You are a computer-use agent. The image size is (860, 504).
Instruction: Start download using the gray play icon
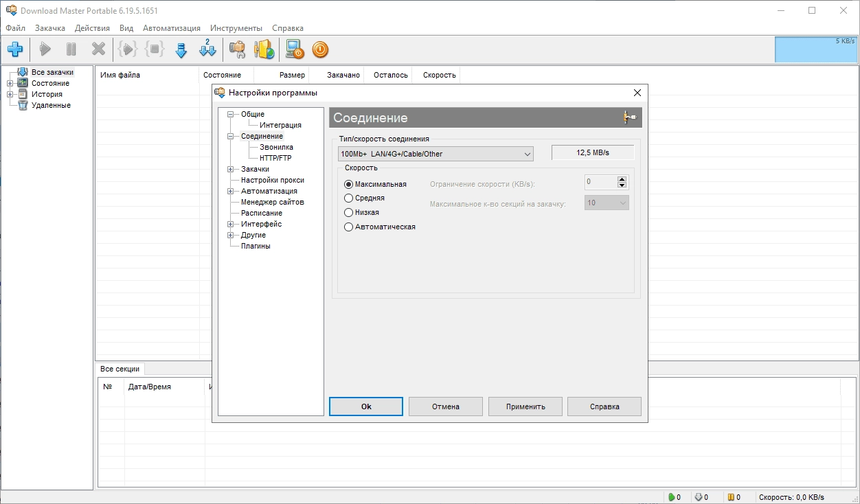click(x=45, y=49)
